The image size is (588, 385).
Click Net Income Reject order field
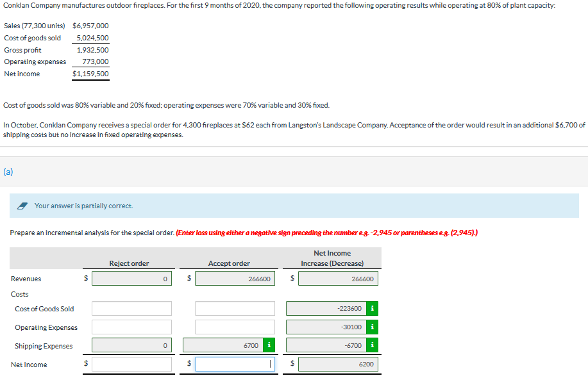[131, 364]
